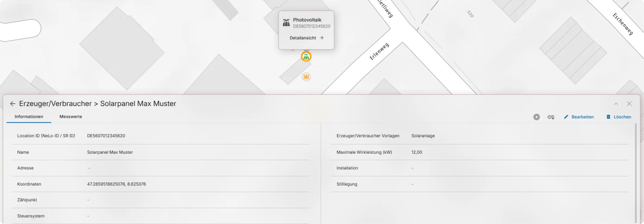Close the Solarpanel Max Muster panel
Image resolution: width=644 pixels, height=224 pixels.
point(629,103)
